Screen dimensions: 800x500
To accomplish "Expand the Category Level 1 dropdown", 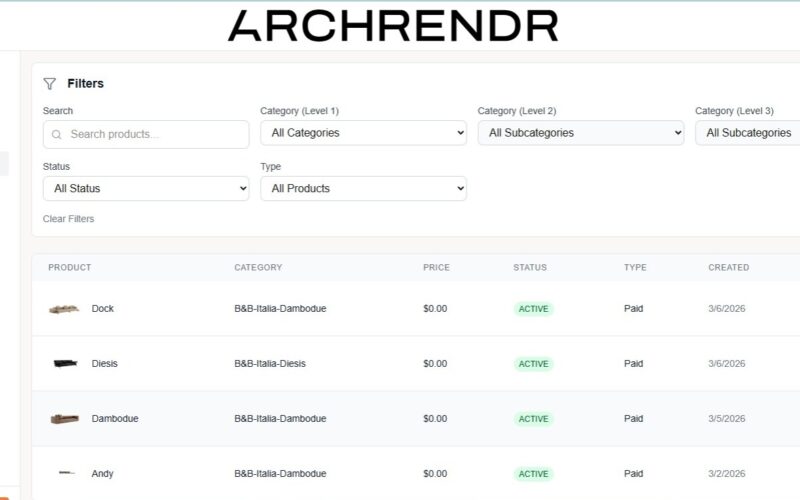I will (363, 133).
